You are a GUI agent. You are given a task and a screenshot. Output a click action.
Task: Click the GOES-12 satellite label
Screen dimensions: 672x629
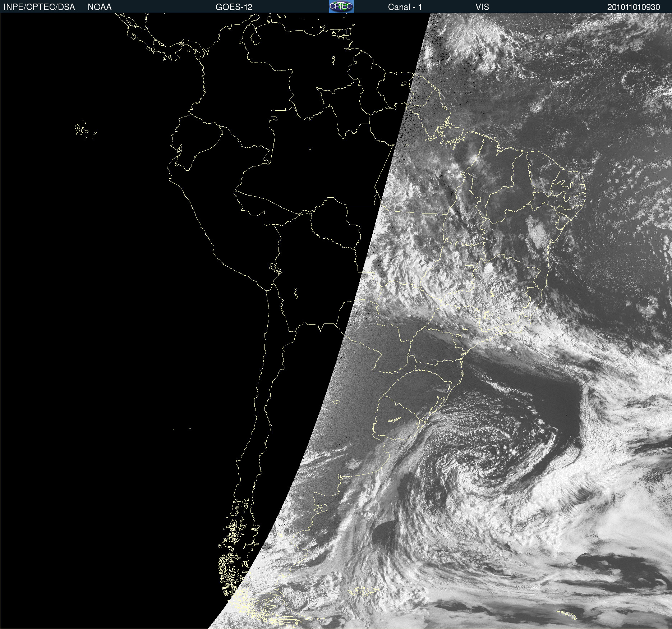click(234, 7)
